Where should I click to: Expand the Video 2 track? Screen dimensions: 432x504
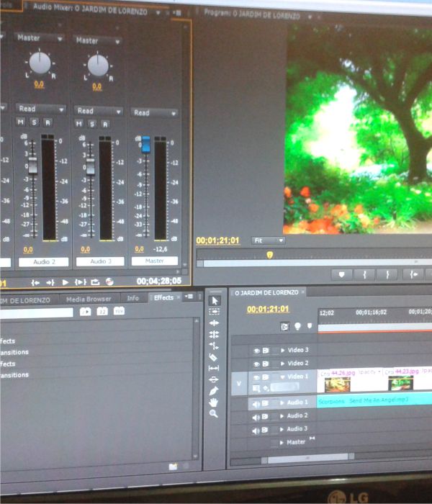(x=282, y=364)
